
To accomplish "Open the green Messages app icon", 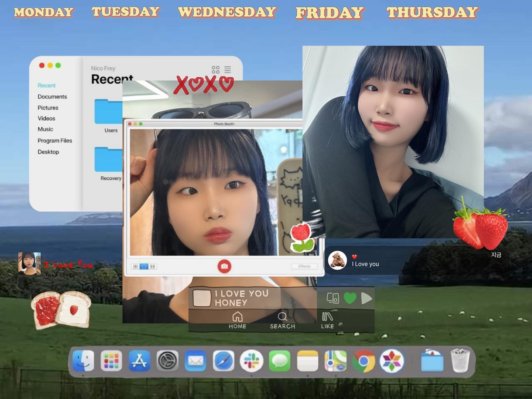I will (280, 361).
